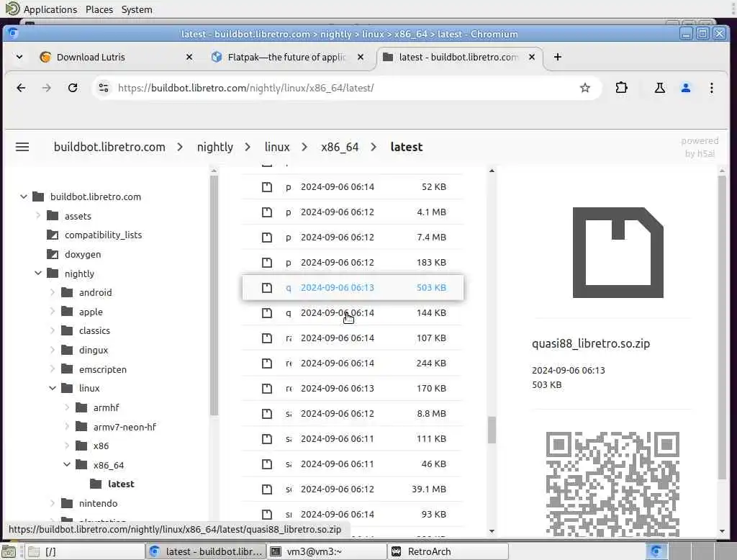Expand the classics folder in tree
Image resolution: width=737 pixels, height=560 pixels.
click(x=53, y=330)
